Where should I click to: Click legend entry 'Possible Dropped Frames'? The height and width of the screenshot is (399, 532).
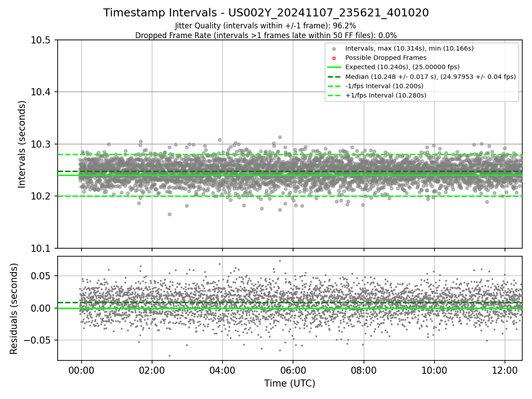point(386,58)
